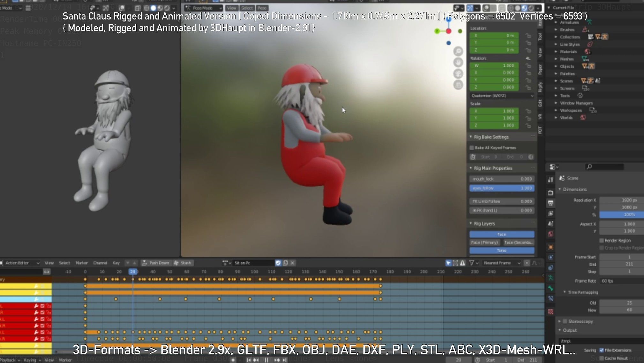This screenshot has width=644, height=363.
Task: Click the red material sphere icon beside Materials
Action: pyautogui.click(x=587, y=51)
